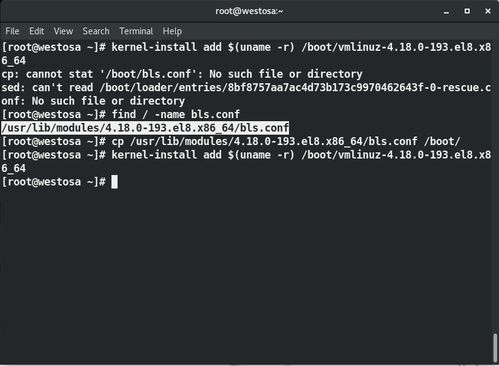Viewport: 499px width, 366px height.
Task: Click the vertical scrollbar thumb
Action: 495,348
